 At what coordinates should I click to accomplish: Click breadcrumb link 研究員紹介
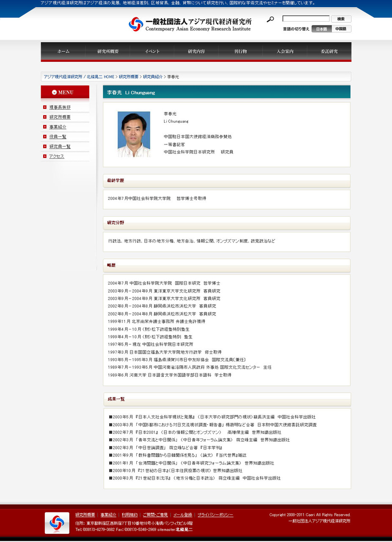[153, 77]
